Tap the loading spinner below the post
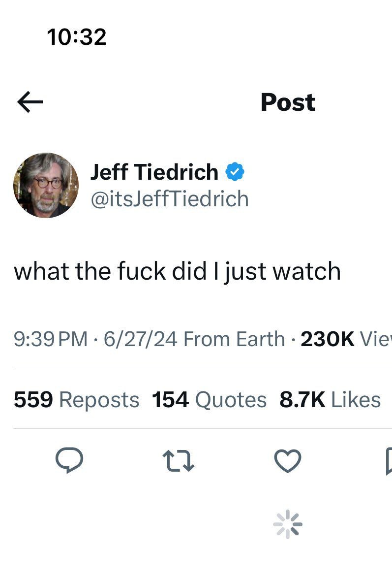This screenshot has height=579, width=392. [x=288, y=524]
